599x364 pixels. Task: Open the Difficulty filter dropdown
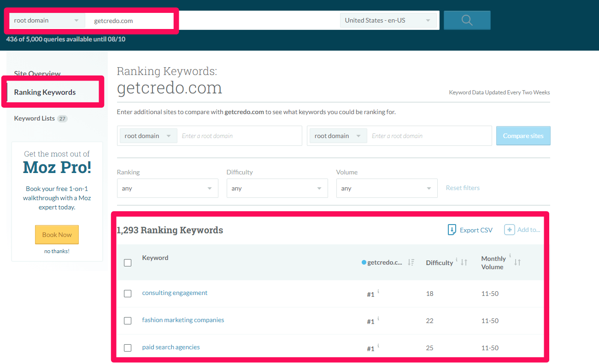tap(277, 188)
